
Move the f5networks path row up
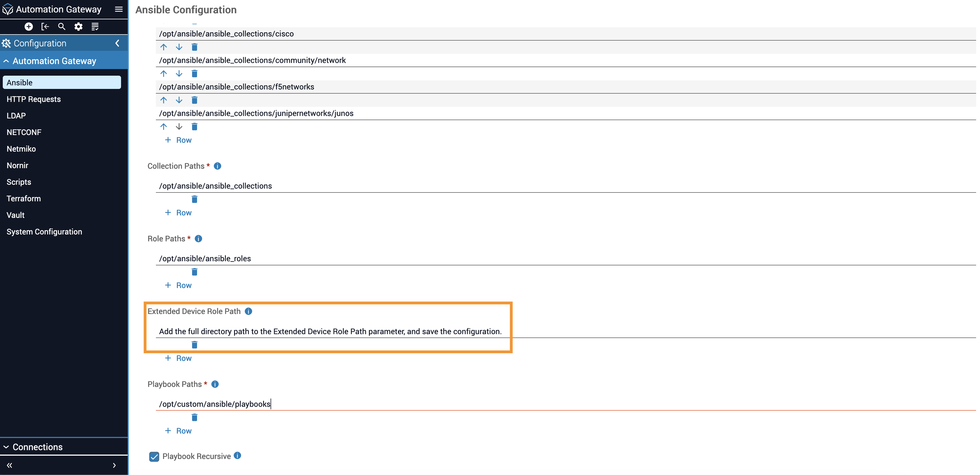point(164,100)
